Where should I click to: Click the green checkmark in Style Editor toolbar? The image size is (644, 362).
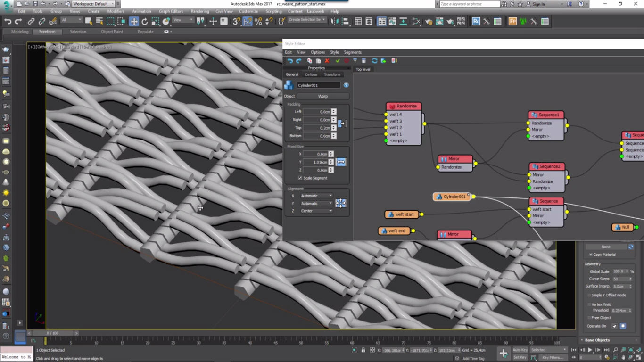pyautogui.click(x=338, y=60)
